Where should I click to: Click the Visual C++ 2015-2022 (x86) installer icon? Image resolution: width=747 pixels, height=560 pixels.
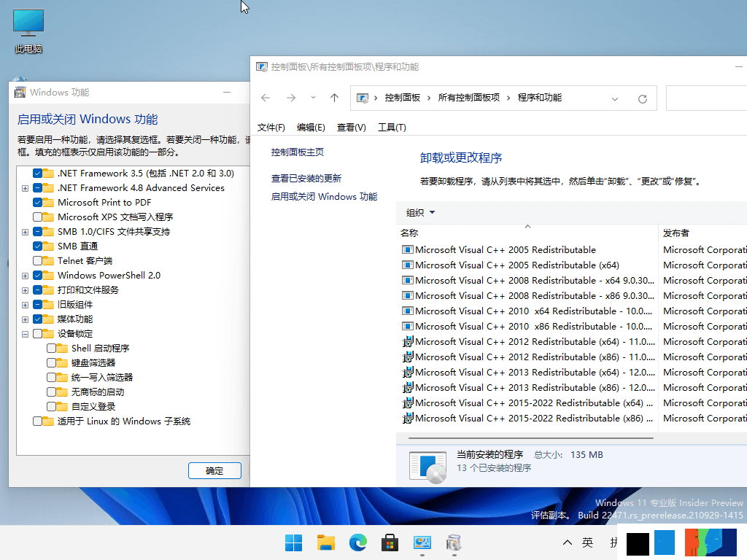point(407,418)
